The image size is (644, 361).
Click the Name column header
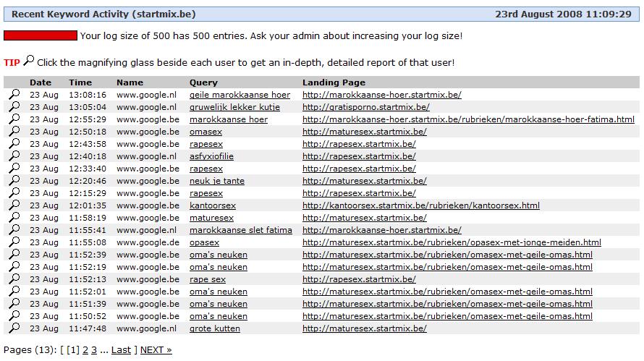130,82
